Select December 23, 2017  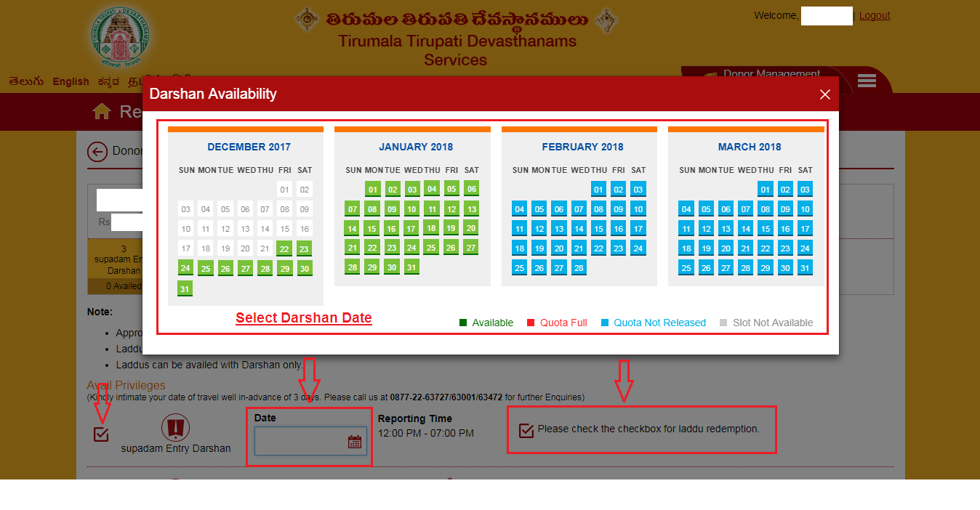coord(304,249)
